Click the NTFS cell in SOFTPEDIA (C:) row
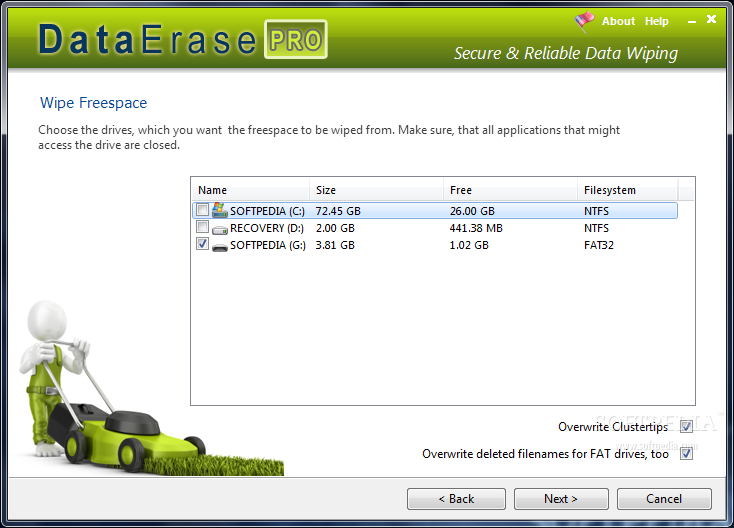 [596, 211]
